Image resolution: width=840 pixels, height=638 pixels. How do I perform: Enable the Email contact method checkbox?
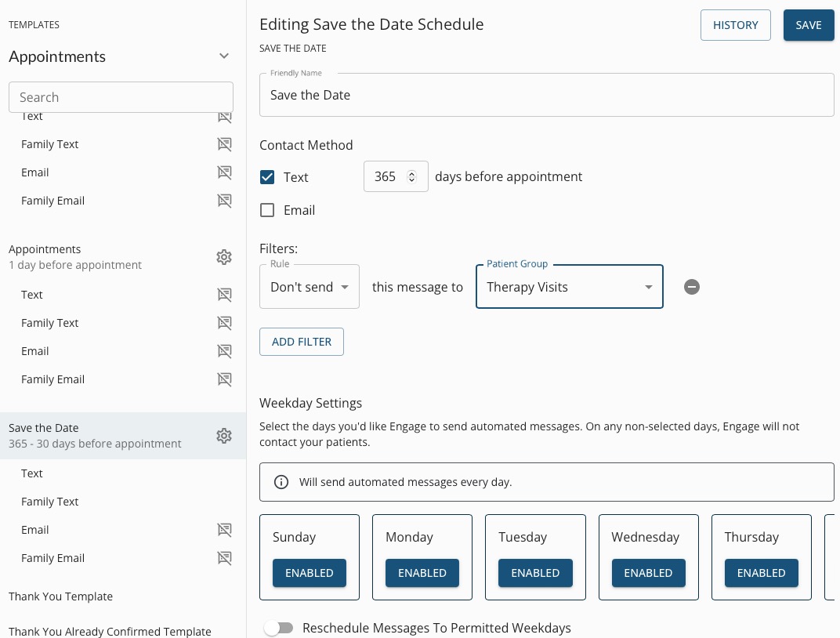click(x=267, y=210)
